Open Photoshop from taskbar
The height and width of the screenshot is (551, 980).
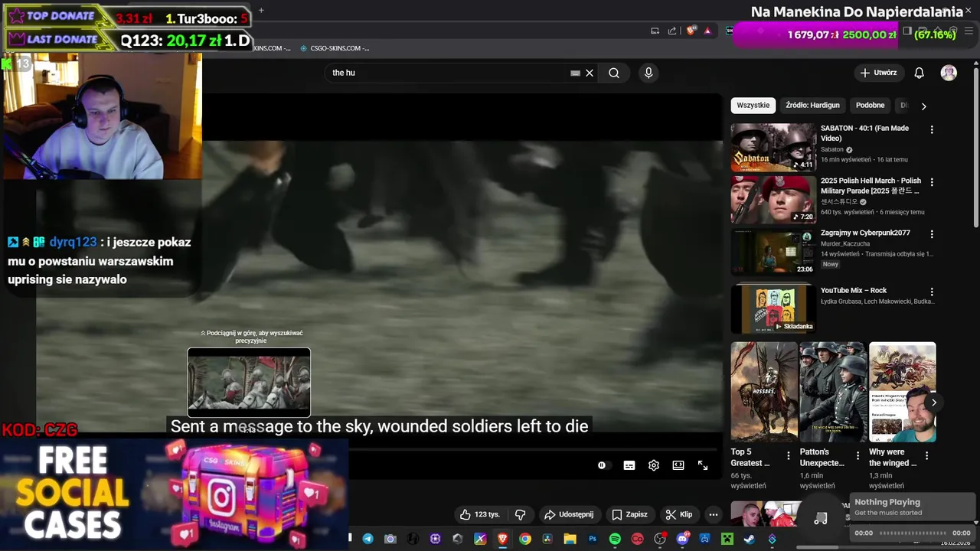pos(593,539)
